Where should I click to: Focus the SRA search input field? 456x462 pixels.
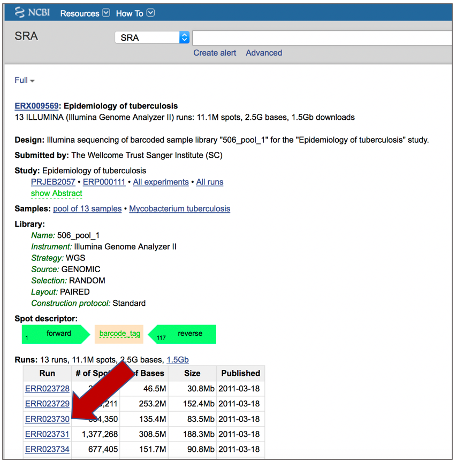point(322,38)
